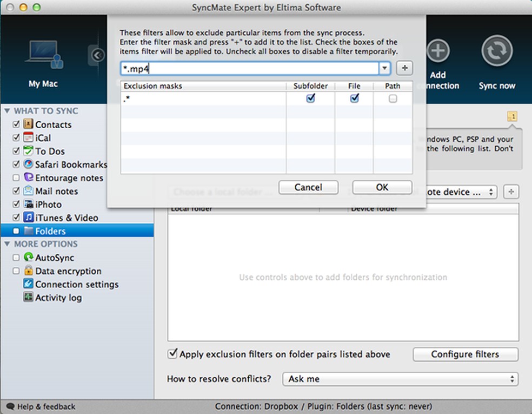
Task: Collapse the WHAT TO SYNC section
Action: pos(7,111)
